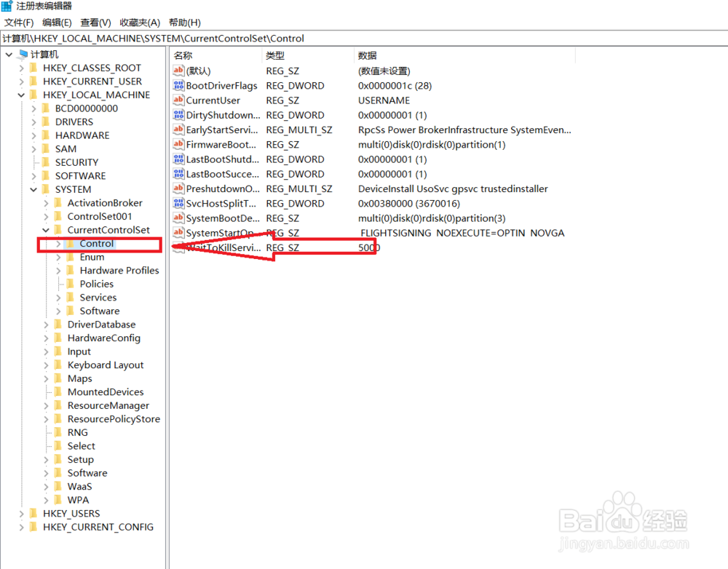Screen dimensions: 728x569
Task: Open the 帮助(H) menu
Action: pyautogui.click(x=185, y=23)
